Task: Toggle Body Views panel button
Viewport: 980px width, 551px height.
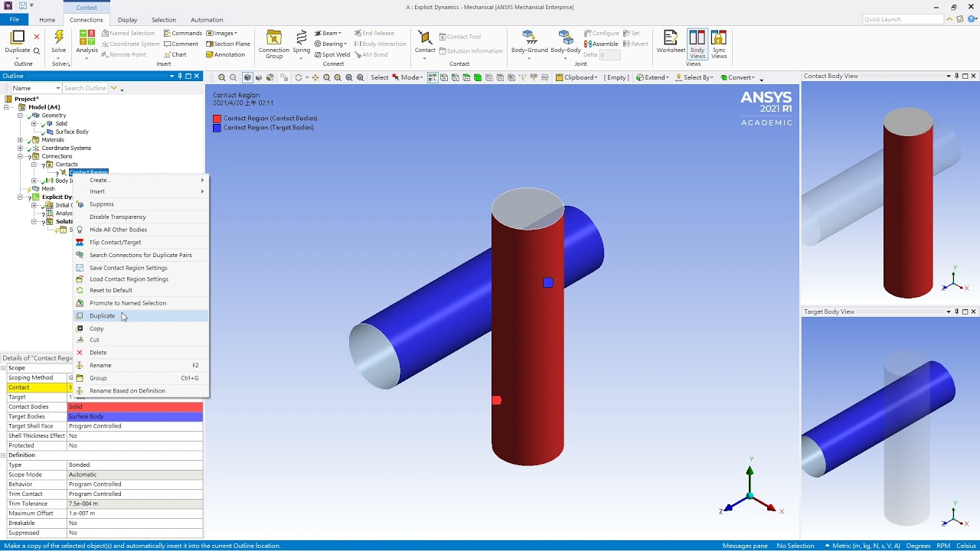Action: (697, 44)
